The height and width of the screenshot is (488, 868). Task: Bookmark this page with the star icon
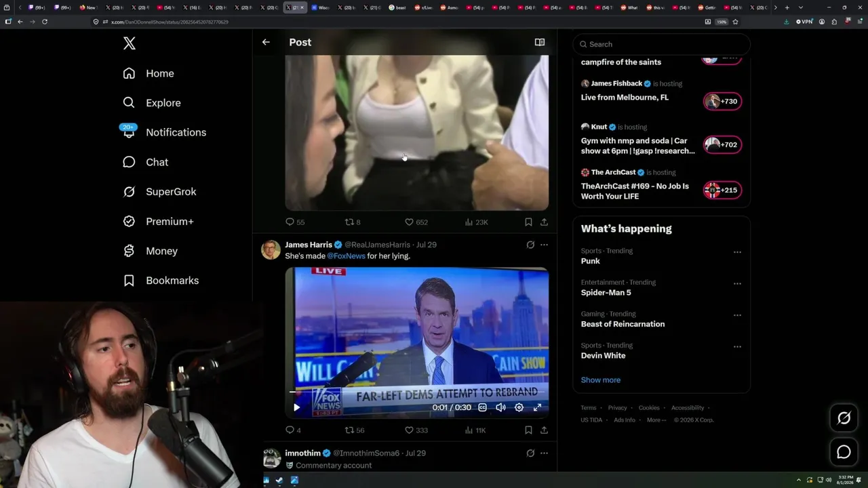pos(735,22)
